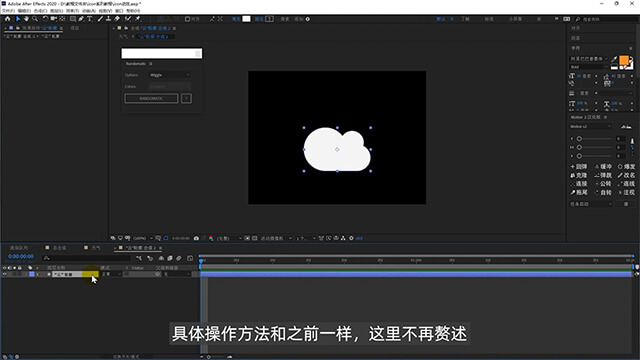
Task: Click the timeline layer search field
Action: pos(87,258)
